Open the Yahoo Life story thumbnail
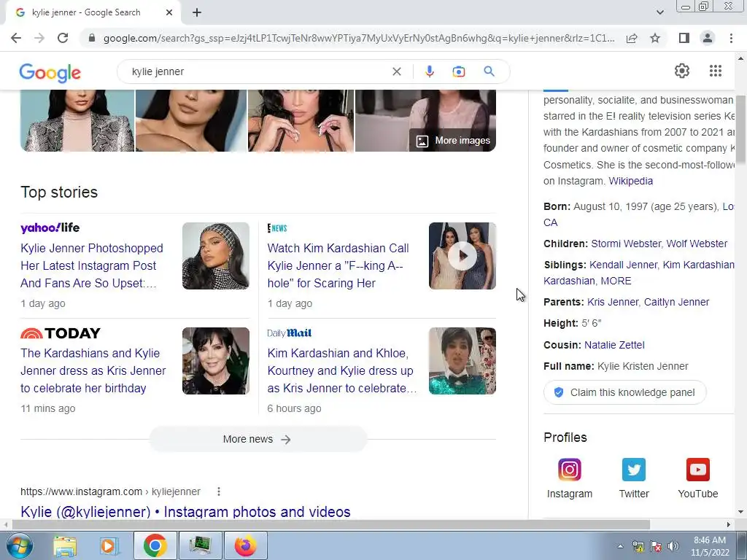The image size is (747, 560). [x=216, y=256]
